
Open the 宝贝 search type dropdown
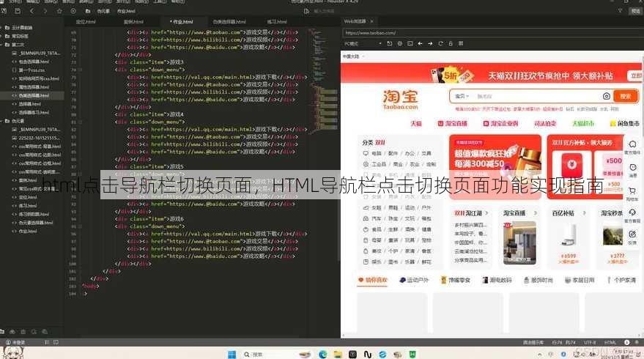tap(462, 96)
